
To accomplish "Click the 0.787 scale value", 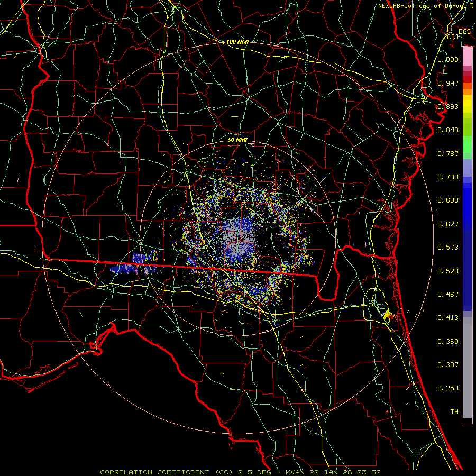I will [448, 153].
